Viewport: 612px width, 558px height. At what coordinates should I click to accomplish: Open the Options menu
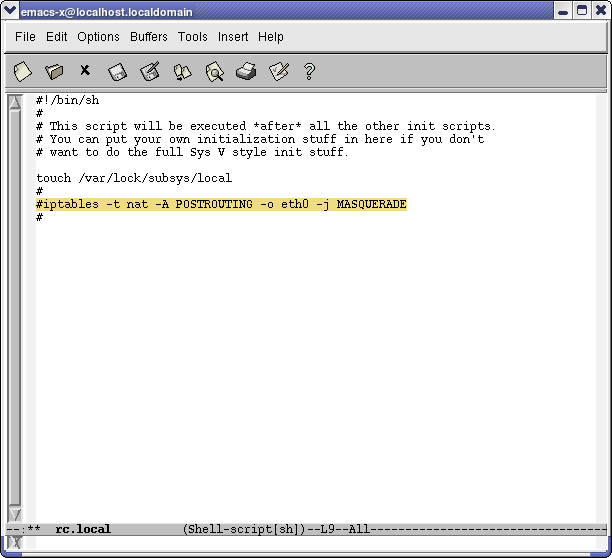coord(98,37)
